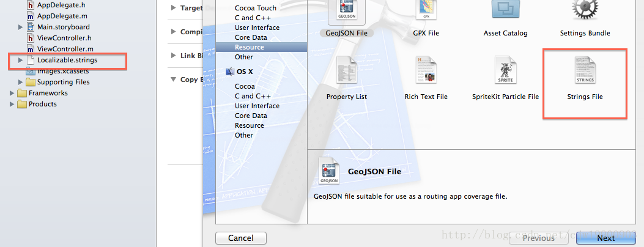Click the Previous button
Image resolution: width=644 pixels, height=247 pixels.
[x=538, y=238]
